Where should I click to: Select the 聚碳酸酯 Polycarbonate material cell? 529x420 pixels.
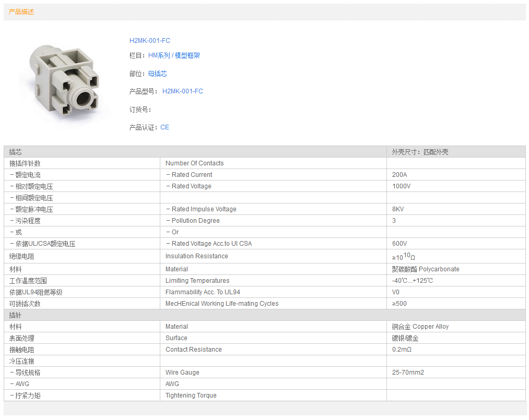(426, 269)
